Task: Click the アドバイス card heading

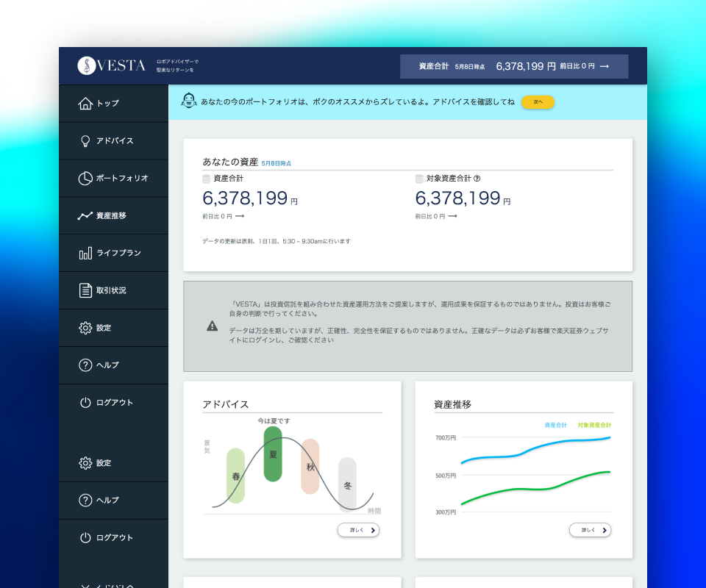Action: coord(226,404)
